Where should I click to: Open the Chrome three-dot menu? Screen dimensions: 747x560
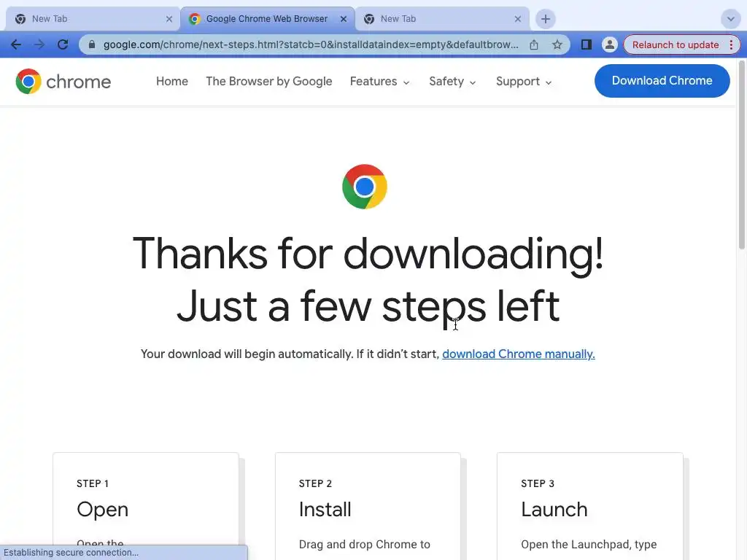pyautogui.click(x=731, y=44)
